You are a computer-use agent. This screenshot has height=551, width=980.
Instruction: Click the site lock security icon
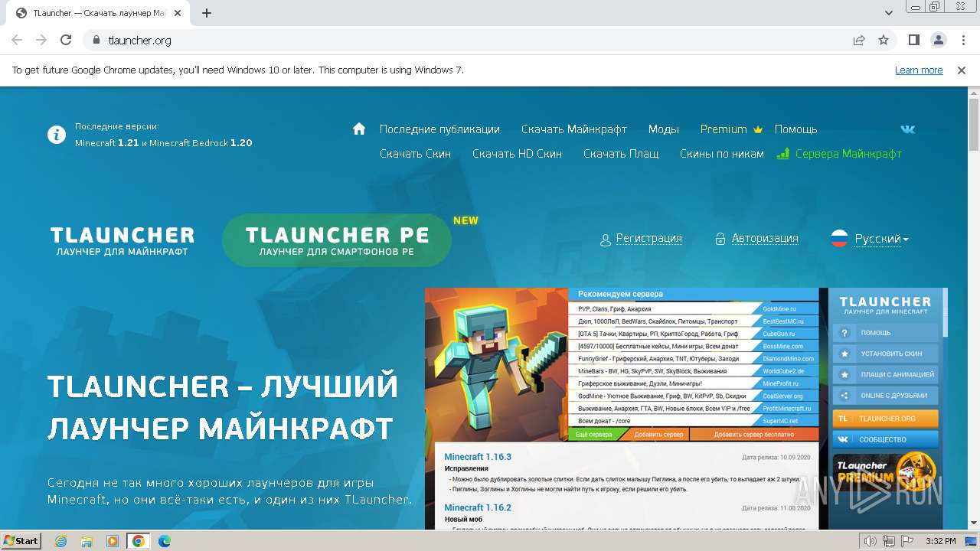pyautogui.click(x=96, y=40)
